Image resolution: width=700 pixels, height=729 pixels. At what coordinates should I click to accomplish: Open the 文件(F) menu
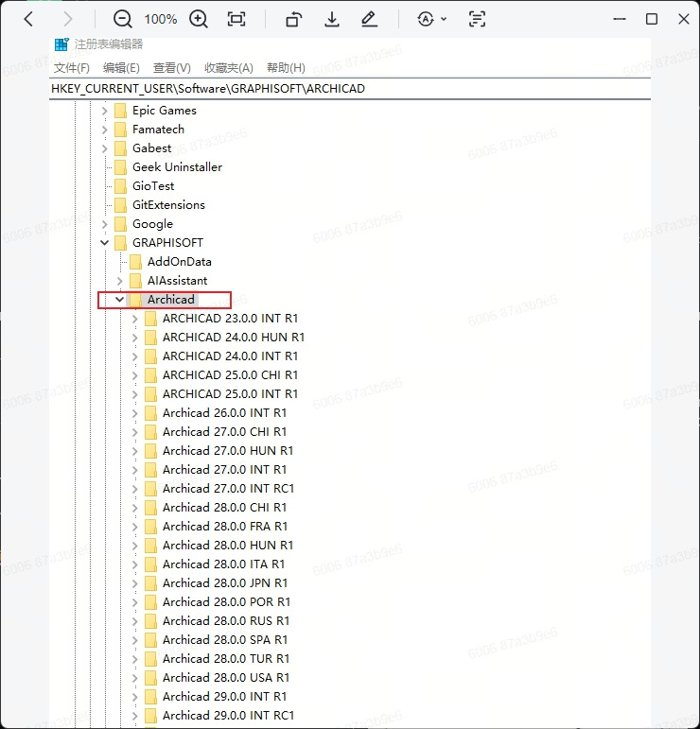point(72,68)
